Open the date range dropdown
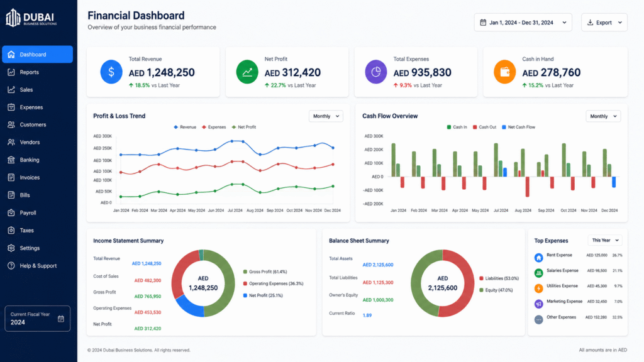 pos(523,23)
